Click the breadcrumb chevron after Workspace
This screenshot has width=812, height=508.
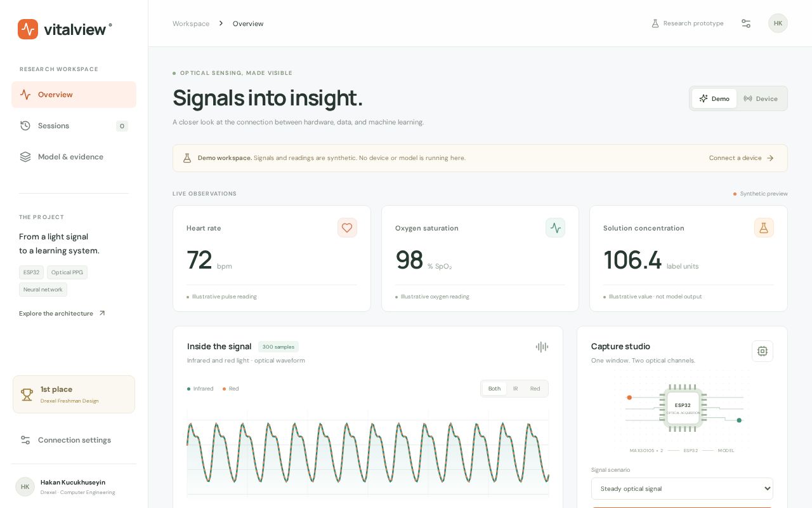point(221,23)
